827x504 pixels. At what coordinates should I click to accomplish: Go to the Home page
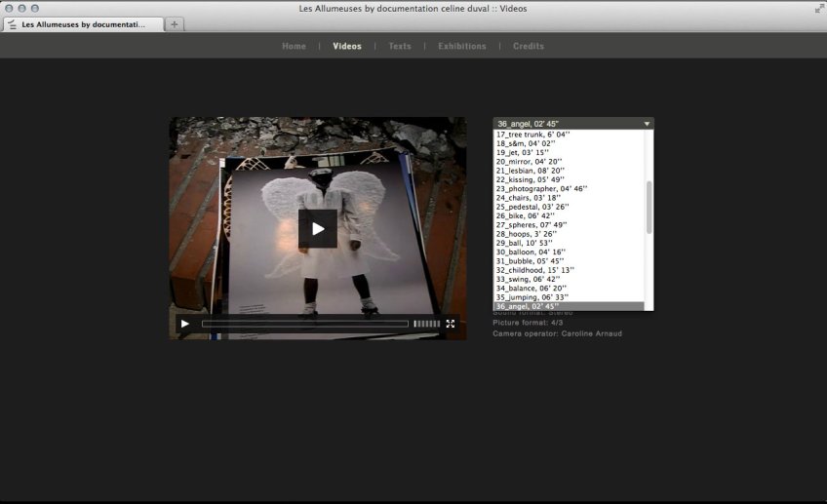294,47
